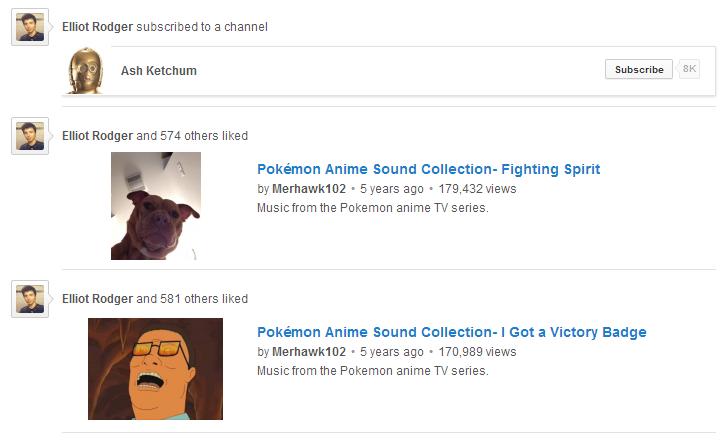
Task: Click the profile avatar beside the subscription activity
Action: pyautogui.click(x=30, y=27)
